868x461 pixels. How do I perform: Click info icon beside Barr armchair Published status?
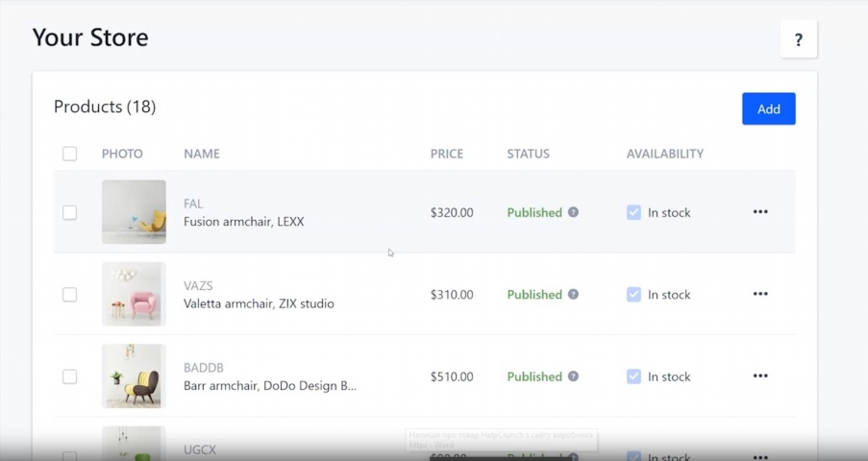[x=573, y=376]
